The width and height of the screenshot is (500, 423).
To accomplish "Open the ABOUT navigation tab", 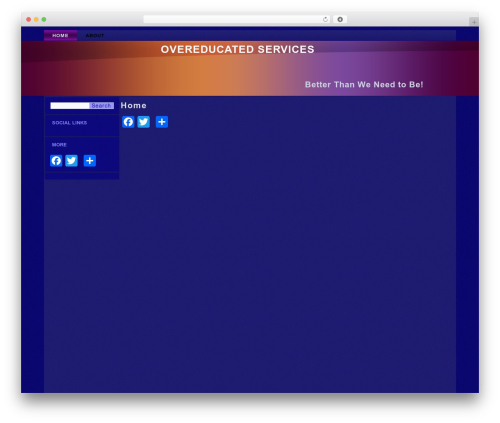I will coord(95,35).
